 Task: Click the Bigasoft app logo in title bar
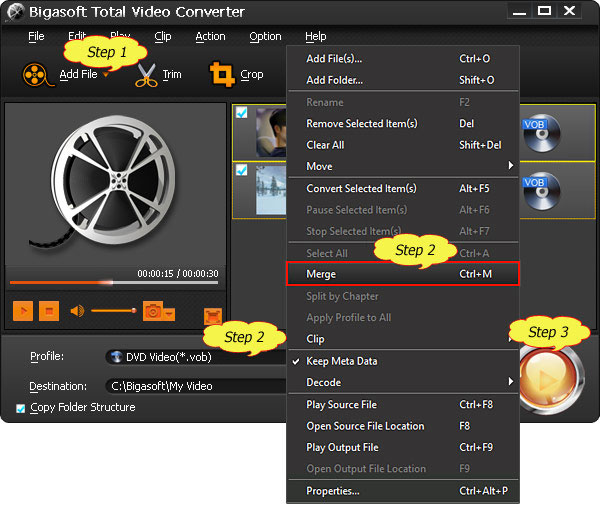point(15,12)
